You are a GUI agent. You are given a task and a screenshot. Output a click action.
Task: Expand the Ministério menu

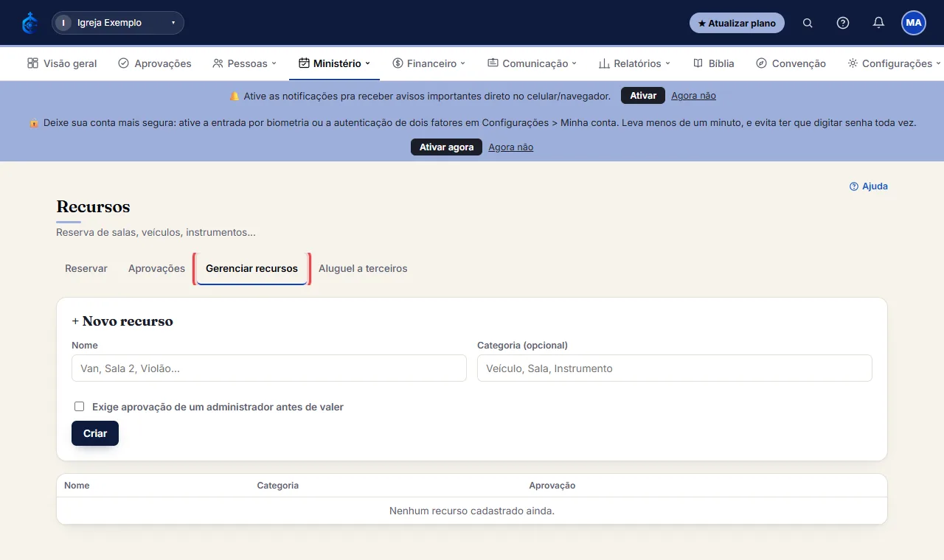[x=334, y=63]
